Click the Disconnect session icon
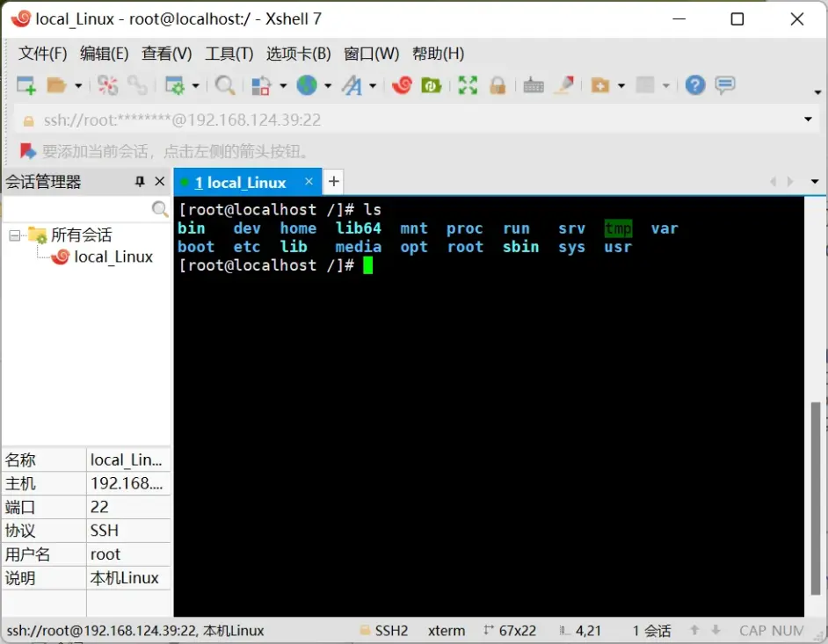The height and width of the screenshot is (644, 828). pyautogui.click(x=108, y=85)
